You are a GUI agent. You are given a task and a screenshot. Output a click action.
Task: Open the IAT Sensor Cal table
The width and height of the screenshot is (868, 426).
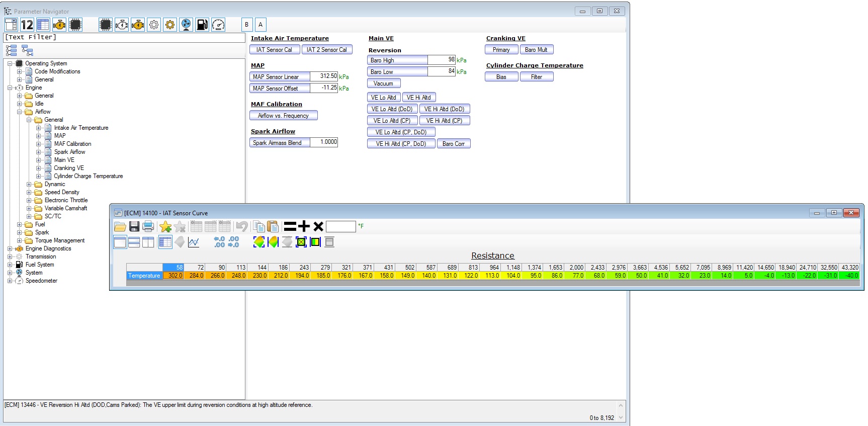[274, 50]
